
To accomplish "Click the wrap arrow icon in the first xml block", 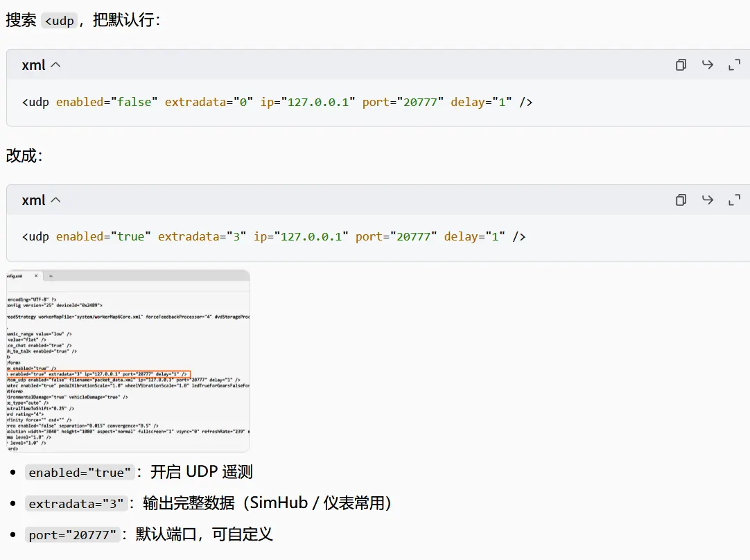I will click(708, 64).
